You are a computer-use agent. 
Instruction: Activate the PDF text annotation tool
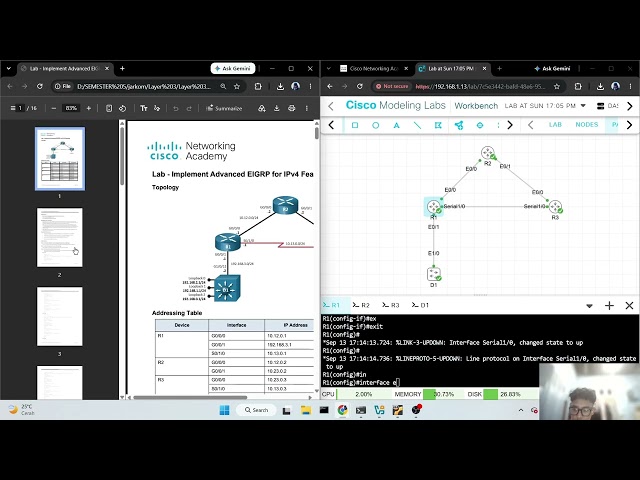144,108
